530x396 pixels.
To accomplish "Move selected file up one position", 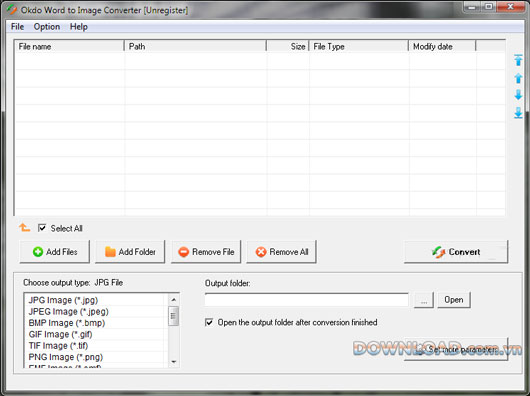I will click(518, 78).
